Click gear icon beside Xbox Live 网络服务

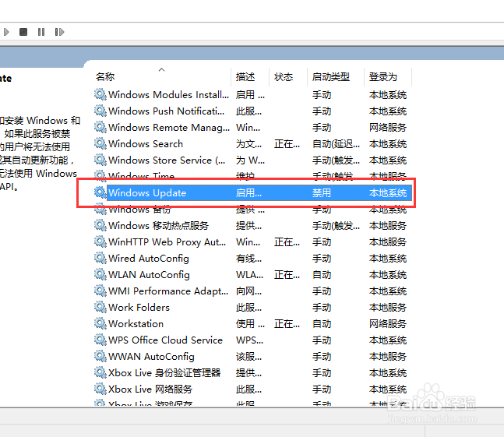100,389
